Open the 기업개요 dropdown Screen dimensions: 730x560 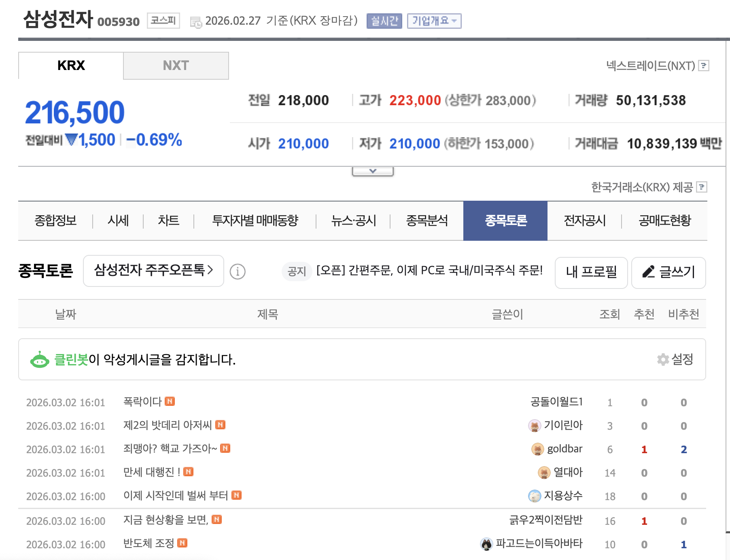(434, 21)
